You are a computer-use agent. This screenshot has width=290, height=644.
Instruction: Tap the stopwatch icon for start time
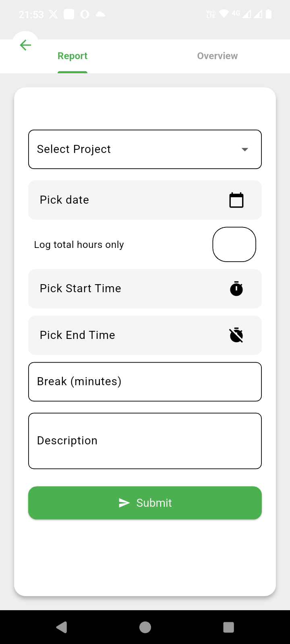pos(236,289)
